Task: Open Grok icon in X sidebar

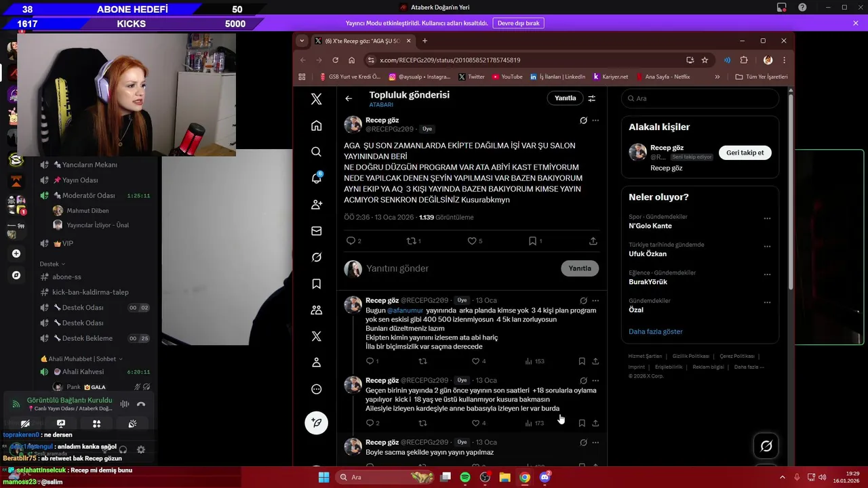Action: coord(316,258)
